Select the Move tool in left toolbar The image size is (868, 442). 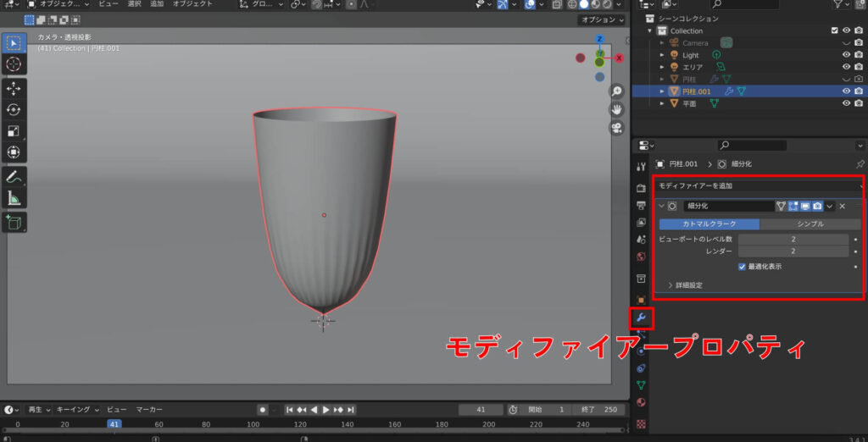[14, 88]
